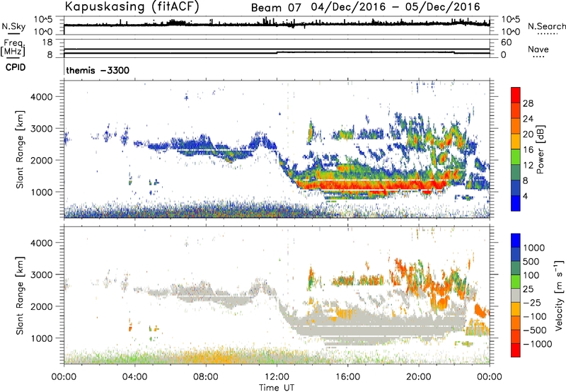The image size is (566, 392).
Task: Click the 500 tick on velocity colorbar
Action: [531, 262]
